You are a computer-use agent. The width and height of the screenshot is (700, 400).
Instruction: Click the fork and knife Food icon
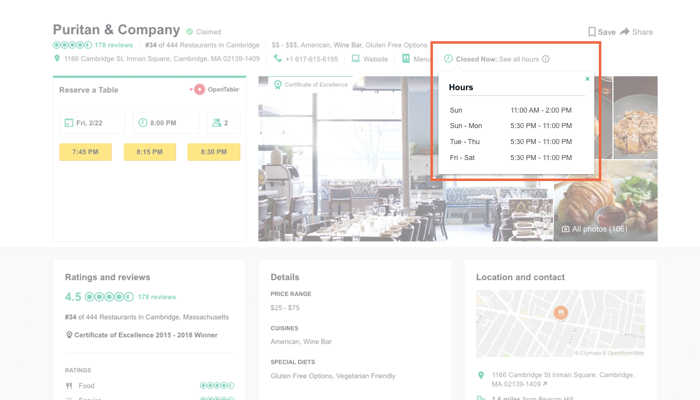[x=69, y=385]
